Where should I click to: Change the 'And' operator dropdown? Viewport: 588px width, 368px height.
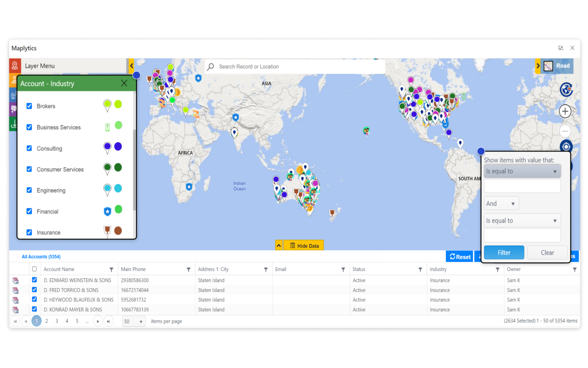(x=501, y=203)
